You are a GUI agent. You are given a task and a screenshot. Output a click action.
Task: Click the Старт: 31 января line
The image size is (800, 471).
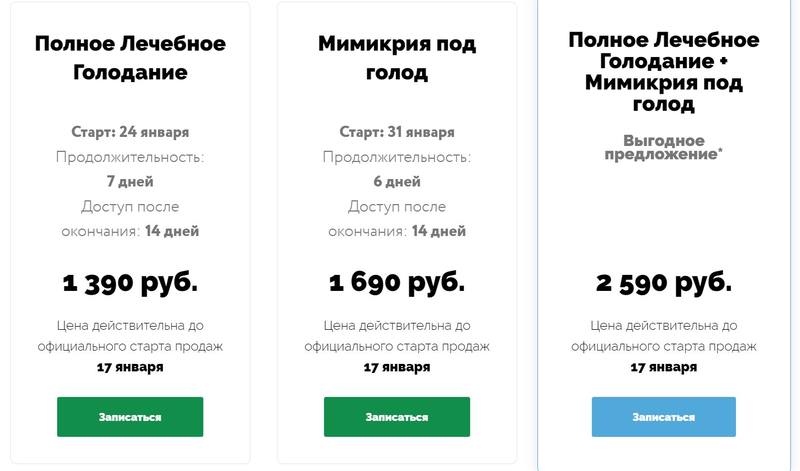pos(397,132)
